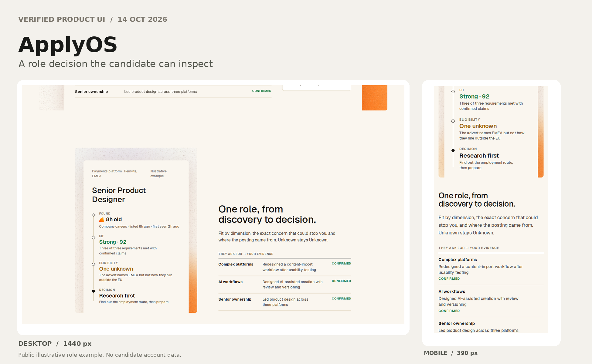The height and width of the screenshot is (364, 592).
Task: Click CONFIRMED under mobile Complex platforms entry
Action: point(449,279)
